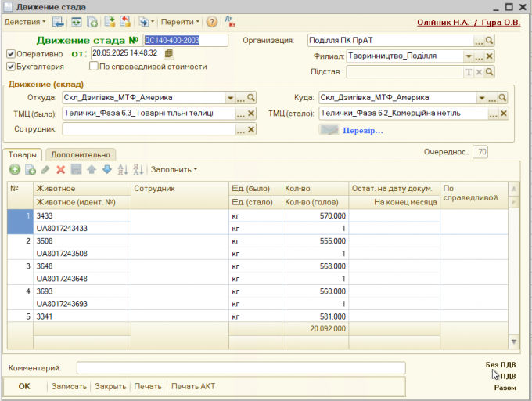Viewport: 532px width, 401px height.
Task: Delete the row with red X icon
Action: [x=61, y=169]
